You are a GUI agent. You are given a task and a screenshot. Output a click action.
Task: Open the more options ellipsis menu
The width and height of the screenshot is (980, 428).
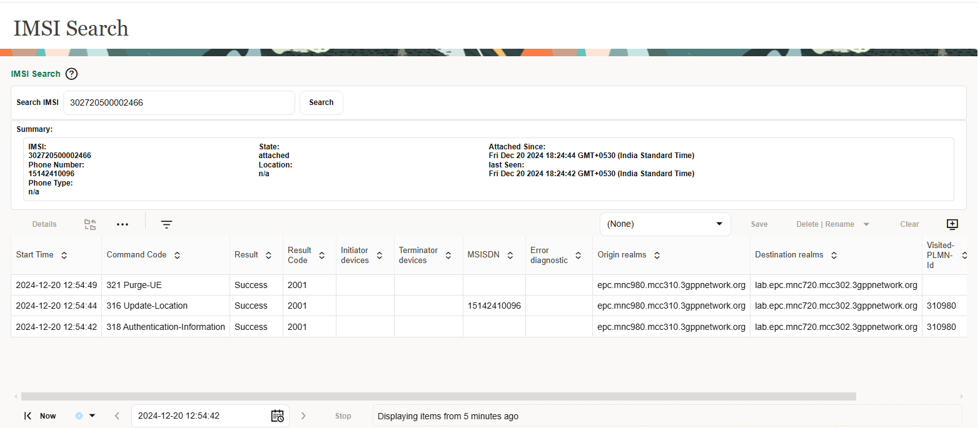(122, 224)
